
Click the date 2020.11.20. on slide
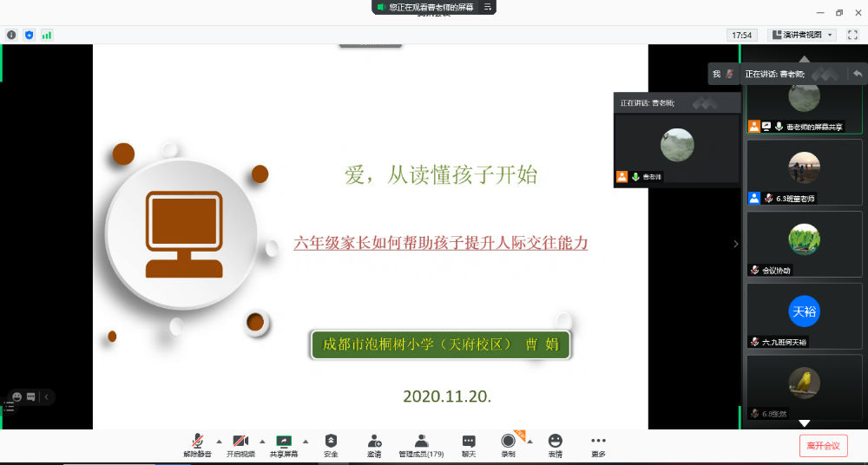447,396
